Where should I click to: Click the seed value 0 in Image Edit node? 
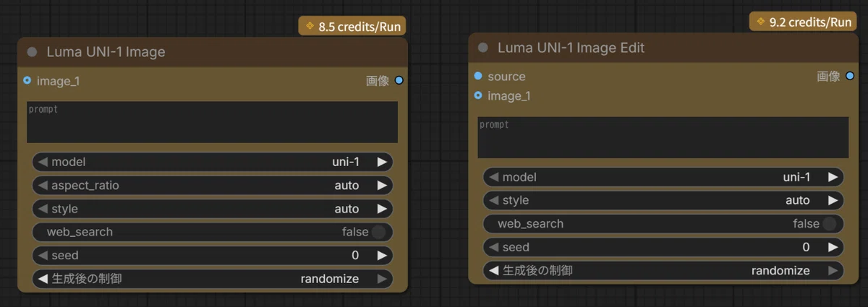coord(806,247)
